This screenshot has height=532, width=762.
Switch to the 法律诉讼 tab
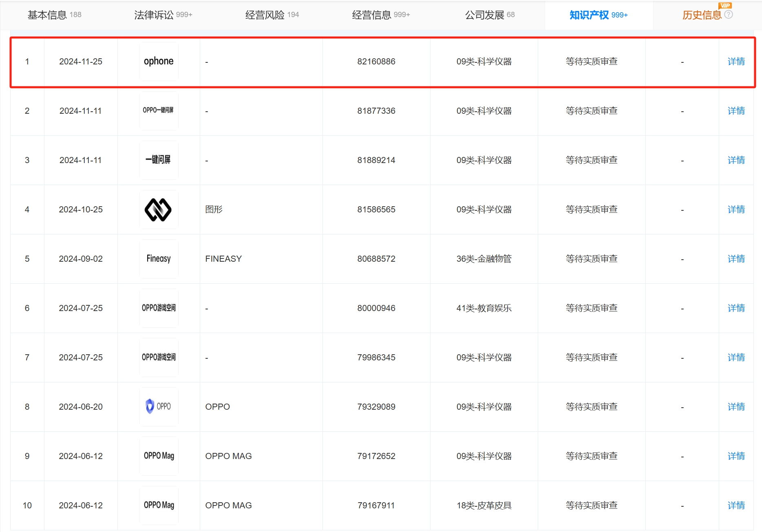coord(163,15)
